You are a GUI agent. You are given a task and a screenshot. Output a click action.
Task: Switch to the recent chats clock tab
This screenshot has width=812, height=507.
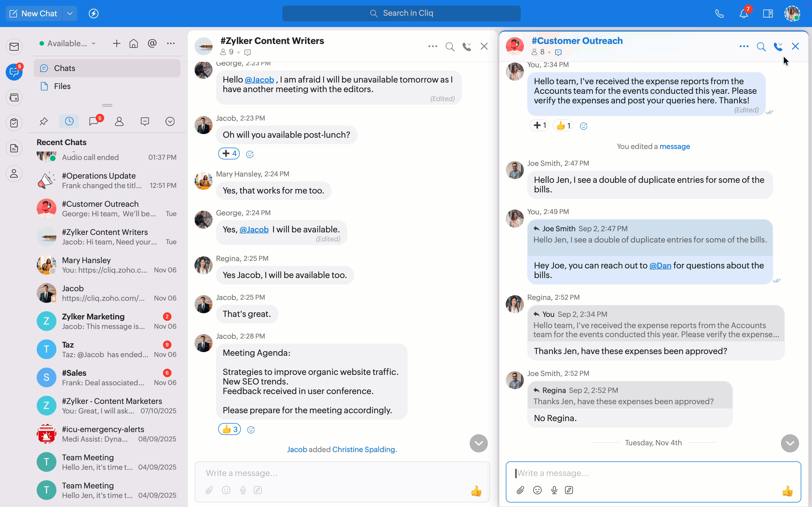tap(69, 121)
